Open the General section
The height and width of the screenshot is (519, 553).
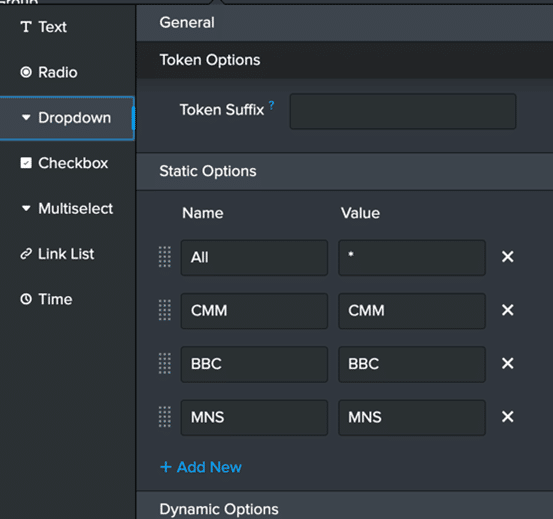point(344,23)
